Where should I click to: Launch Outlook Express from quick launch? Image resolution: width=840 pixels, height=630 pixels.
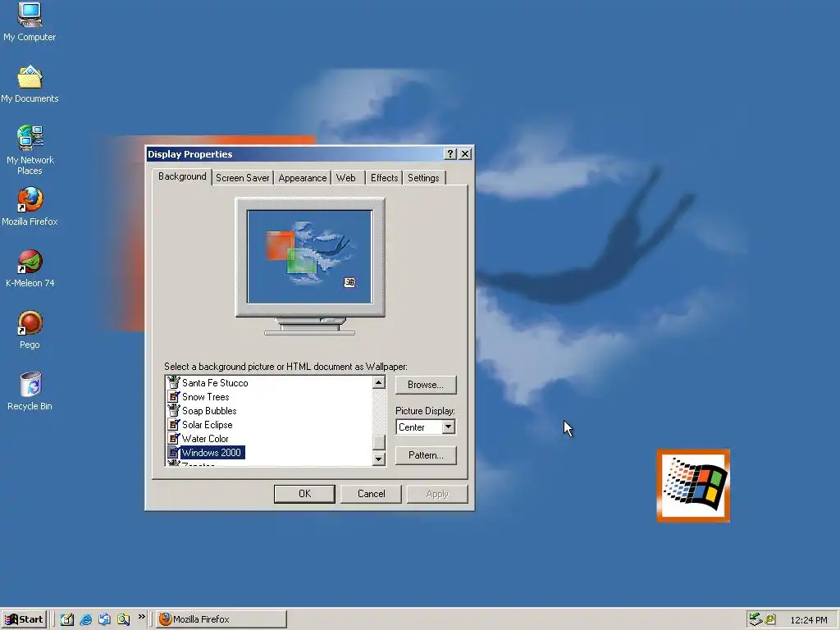tap(104, 619)
